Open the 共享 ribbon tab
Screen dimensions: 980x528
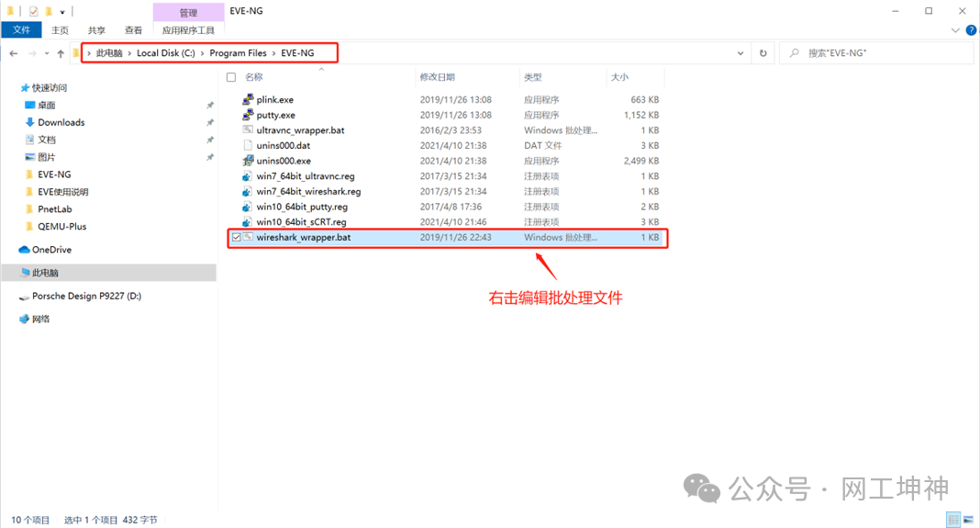click(97, 30)
